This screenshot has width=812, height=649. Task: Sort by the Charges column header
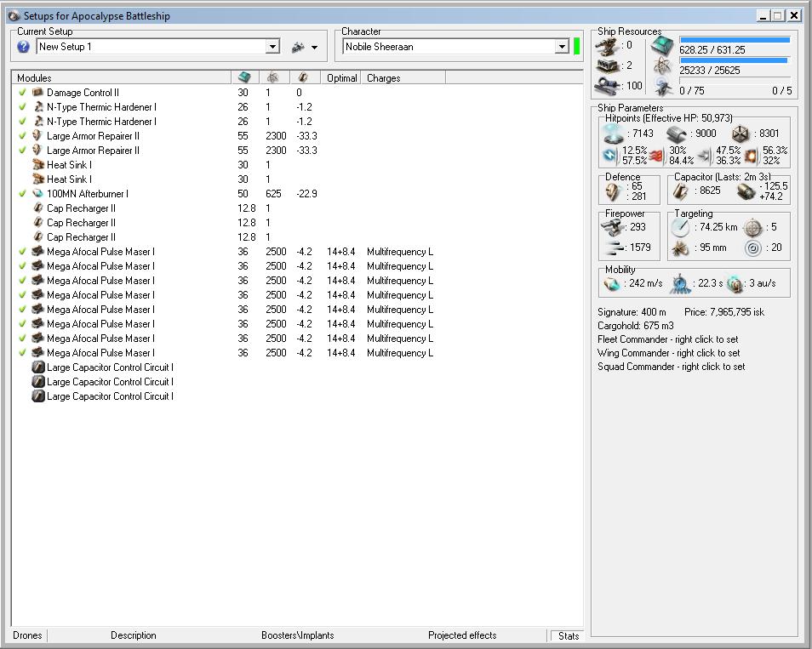click(403, 77)
